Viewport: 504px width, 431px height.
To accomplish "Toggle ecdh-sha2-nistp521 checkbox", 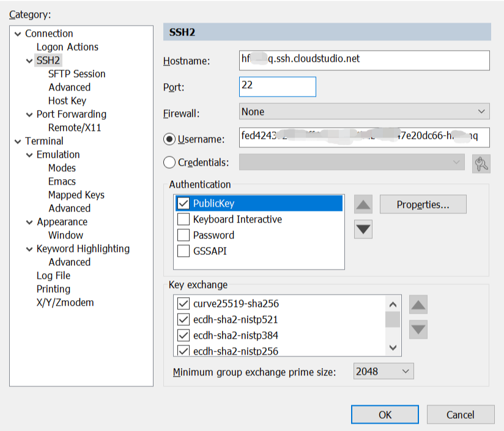I will coord(183,320).
